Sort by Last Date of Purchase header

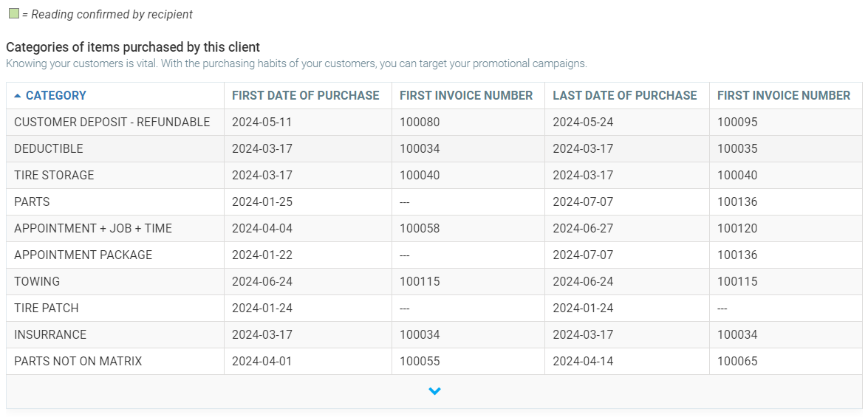[624, 96]
